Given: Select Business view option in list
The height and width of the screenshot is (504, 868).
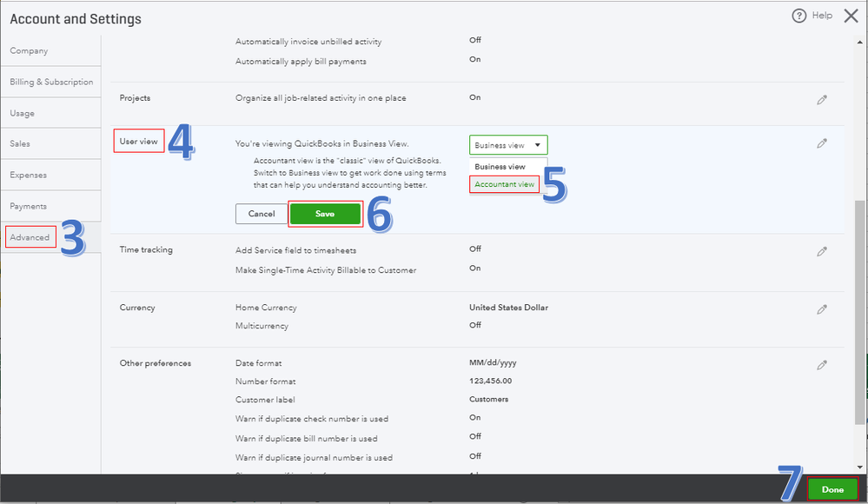Looking at the screenshot, I should tap(500, 166).
